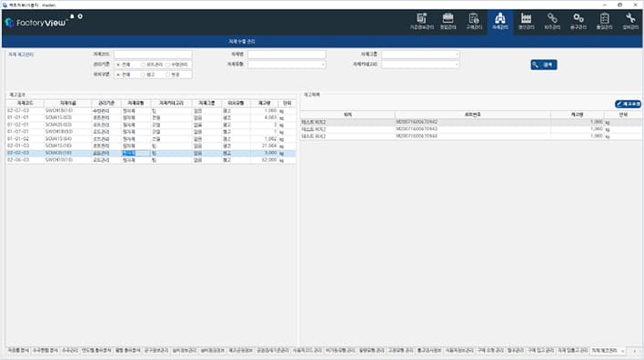644x360 pixels.
Task: Open the factory-icon production management module
Action: pyautogui.click(x=526, y=21)
